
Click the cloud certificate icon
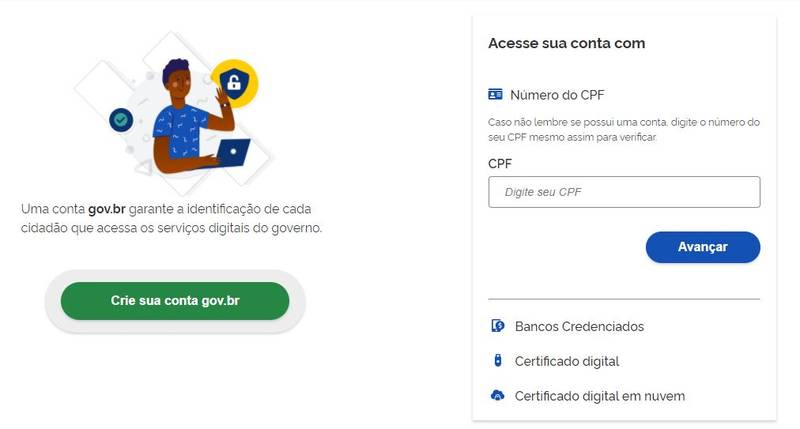[x=497, y=395]
